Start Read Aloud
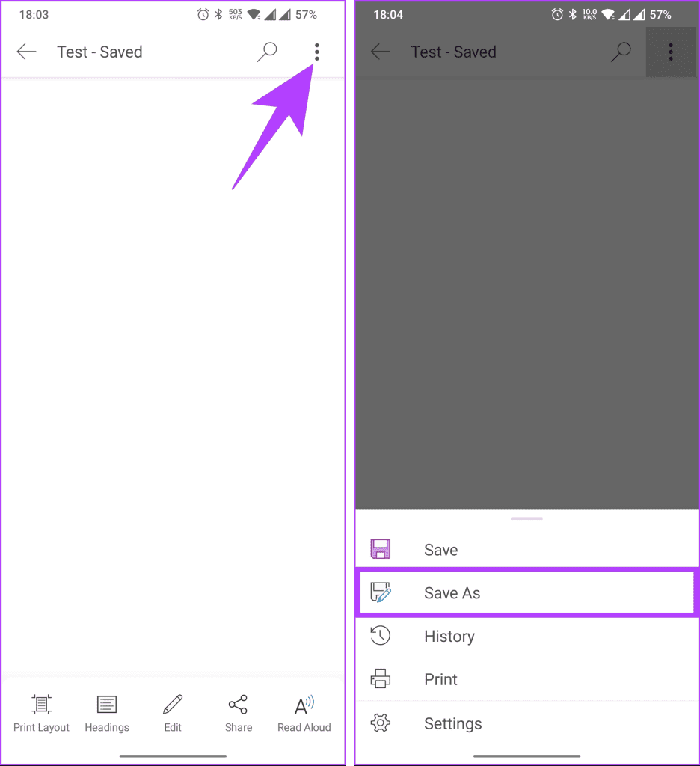The width and height of the screenshot is (700, 766). [304, 713]
